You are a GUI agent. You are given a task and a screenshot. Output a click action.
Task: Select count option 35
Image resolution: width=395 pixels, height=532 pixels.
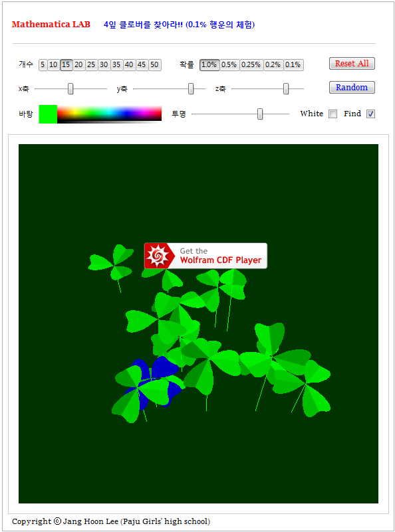coord(116,65)
